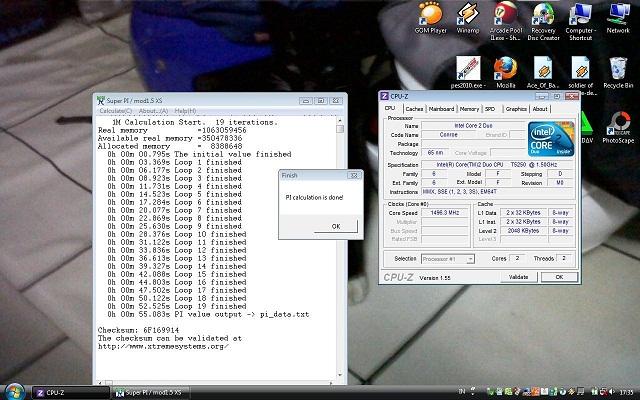This screenshot has height=400, width=640.
Task: Switch to the CPU tab in CPU-Z
Action: [391, 108]
